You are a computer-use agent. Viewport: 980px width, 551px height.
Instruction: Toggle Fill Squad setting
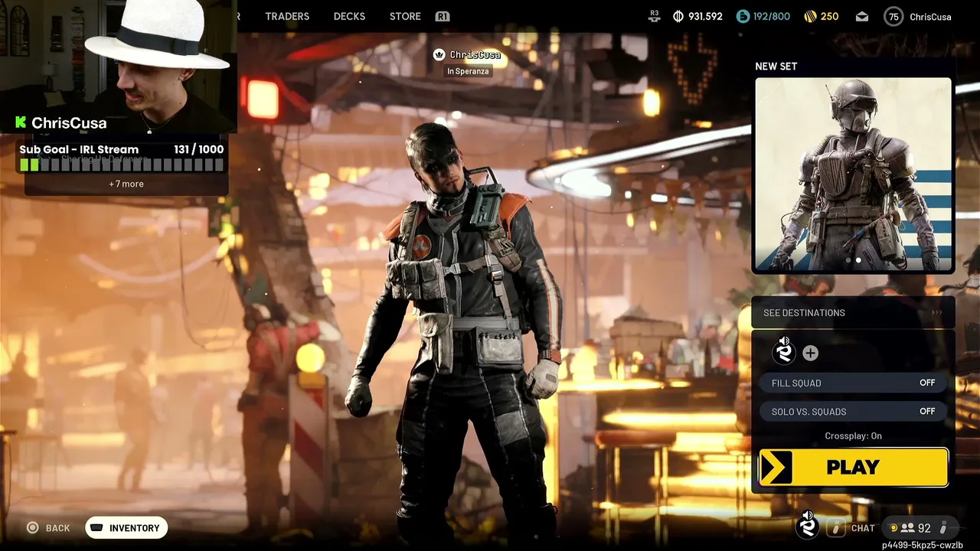pyautogui.click(x=853, y=383)
